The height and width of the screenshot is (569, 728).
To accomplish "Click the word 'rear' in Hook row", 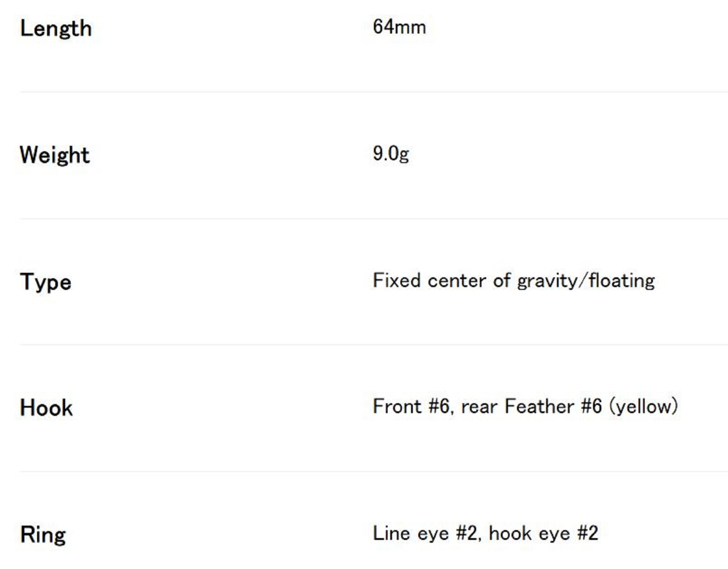I will [479, 407].
